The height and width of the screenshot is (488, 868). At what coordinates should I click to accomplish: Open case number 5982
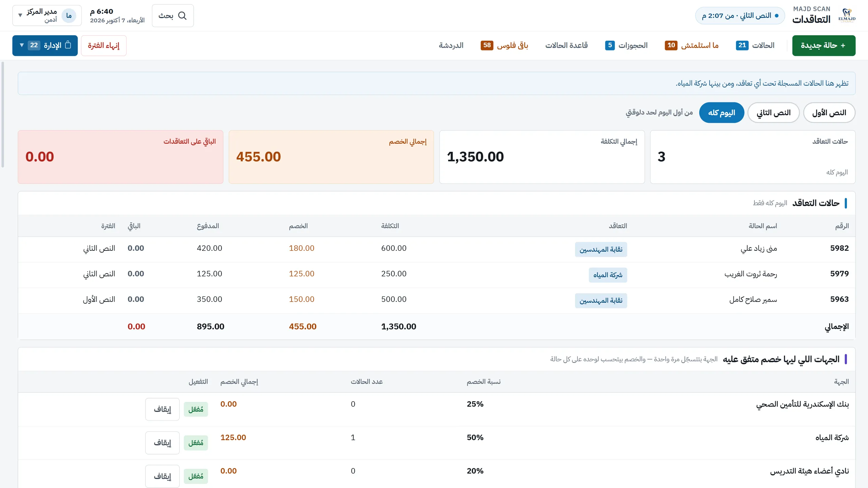[x=839, y=248]
